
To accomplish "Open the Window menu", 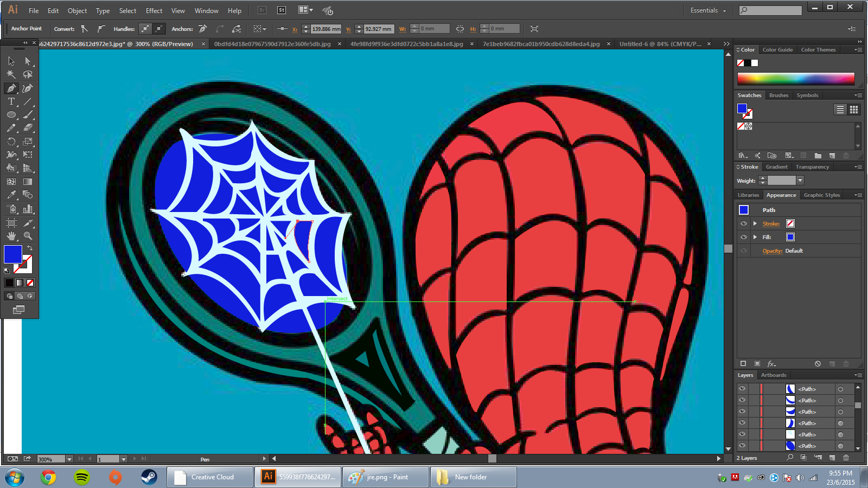I will click(206, 10).
